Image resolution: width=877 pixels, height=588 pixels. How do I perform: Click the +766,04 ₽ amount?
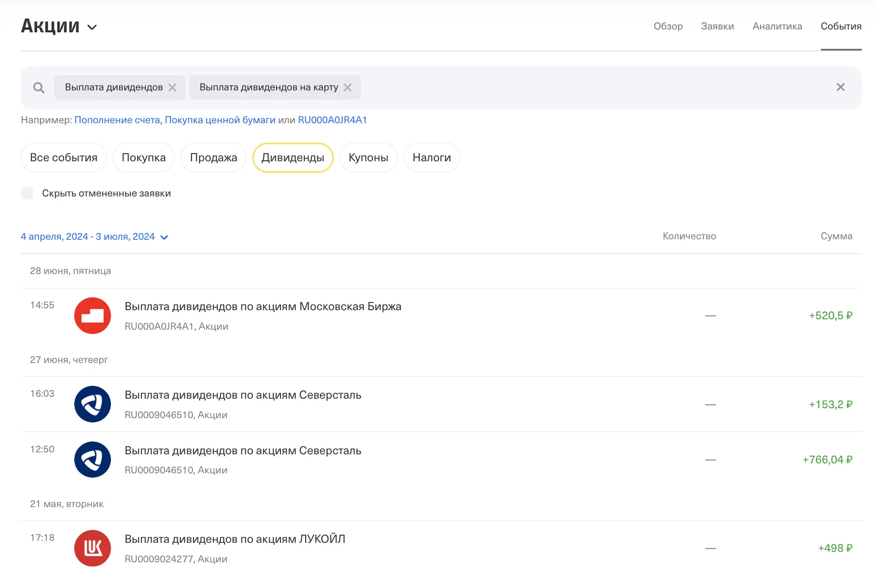click(x=827, y=460)
